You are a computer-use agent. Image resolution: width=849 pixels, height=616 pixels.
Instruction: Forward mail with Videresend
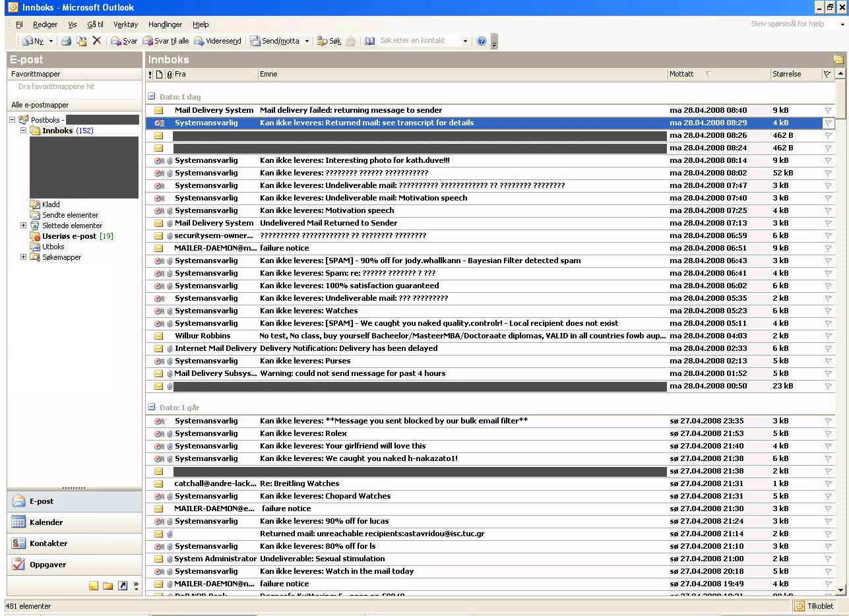(218, 41)
